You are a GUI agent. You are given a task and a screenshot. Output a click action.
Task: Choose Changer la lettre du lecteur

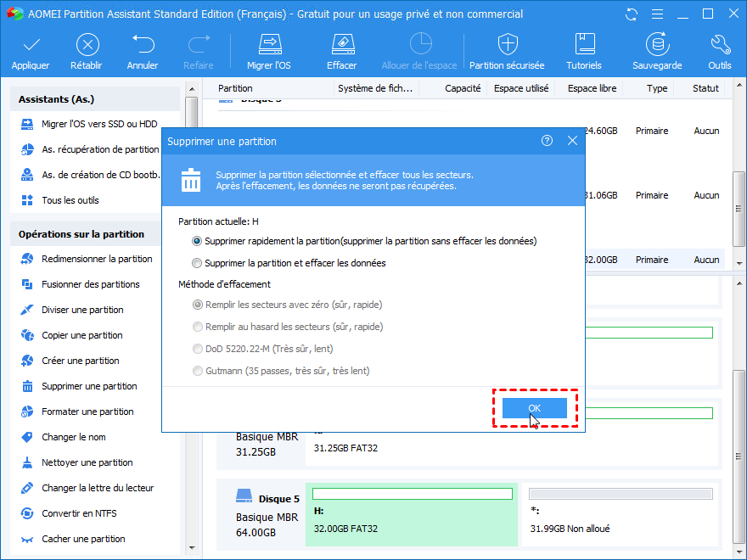(x=87, y=488)
